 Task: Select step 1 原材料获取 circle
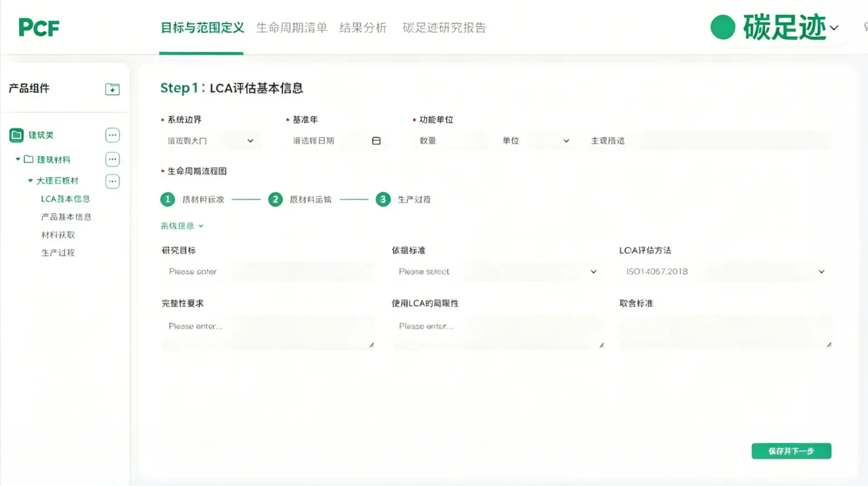pos(167,199)
